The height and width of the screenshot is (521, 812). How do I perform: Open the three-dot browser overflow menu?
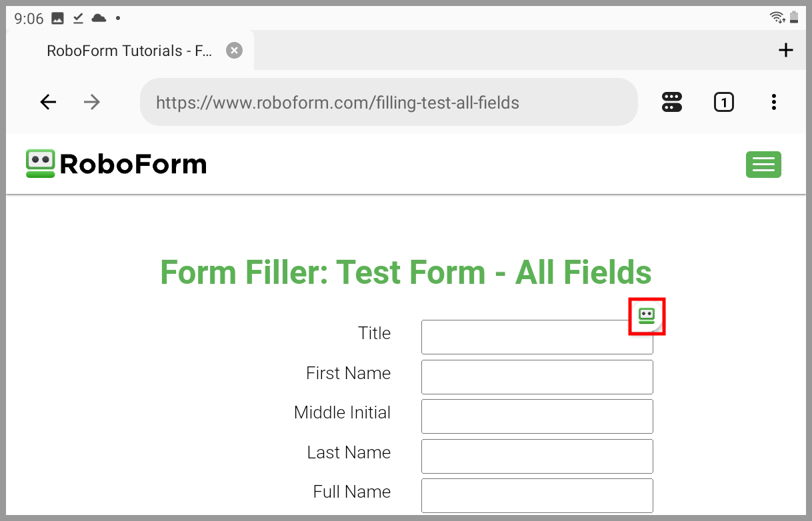773,102
